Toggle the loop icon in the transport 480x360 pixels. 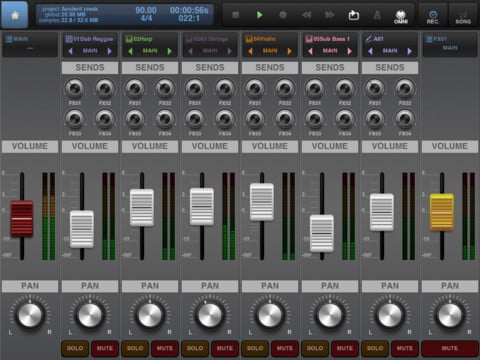pyautogui.click(x=354, y=15)
